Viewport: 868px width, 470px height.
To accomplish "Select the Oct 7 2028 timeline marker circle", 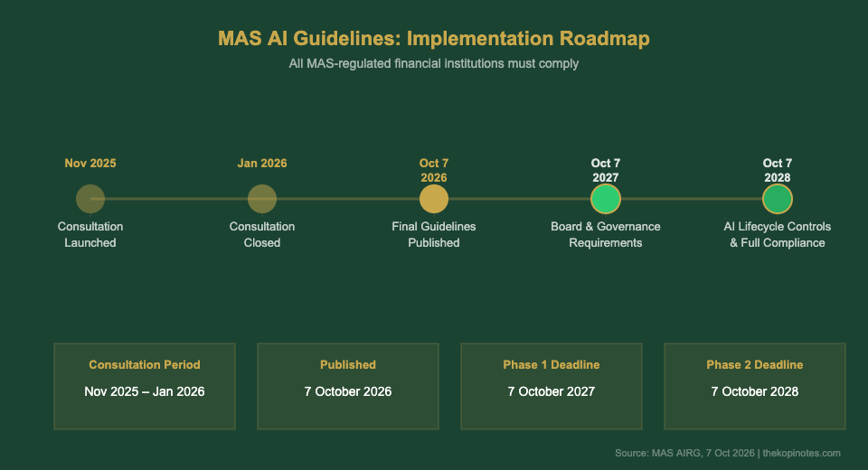I will pos(778,199).
